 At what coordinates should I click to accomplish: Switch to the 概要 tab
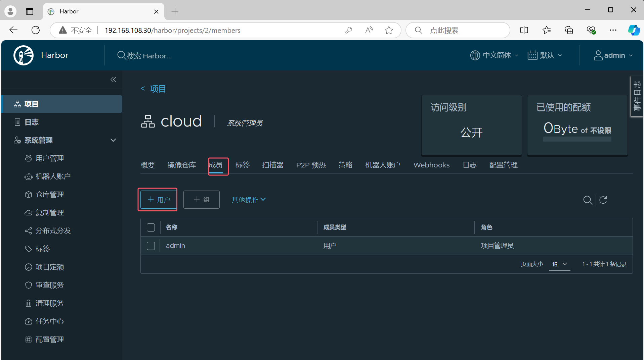coord(148,165)
